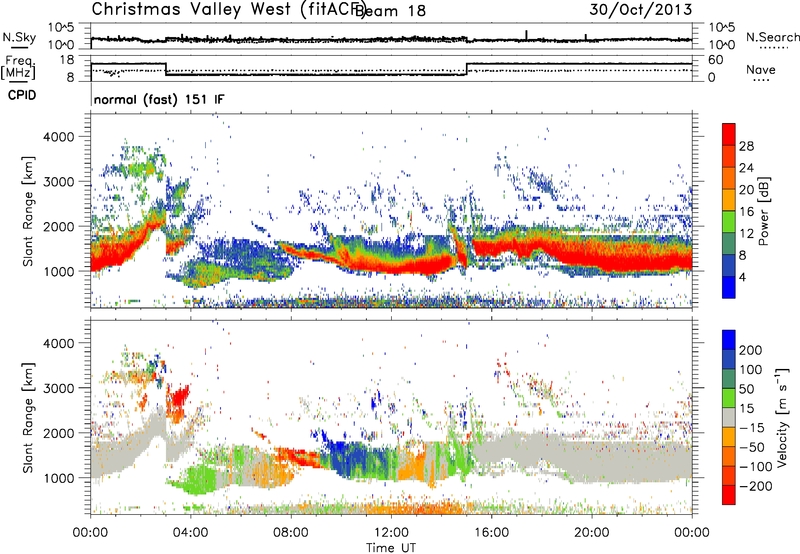Select the 'CPID' row label
800x554 pixels.
pyautogui.click(x=22, y=95)
